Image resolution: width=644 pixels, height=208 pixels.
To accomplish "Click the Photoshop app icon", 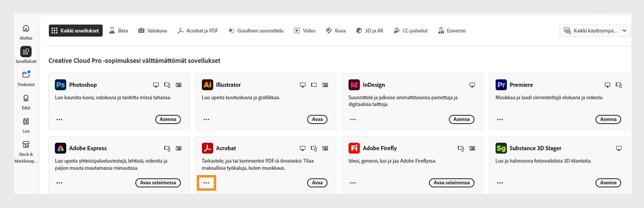I will (60, 85).
